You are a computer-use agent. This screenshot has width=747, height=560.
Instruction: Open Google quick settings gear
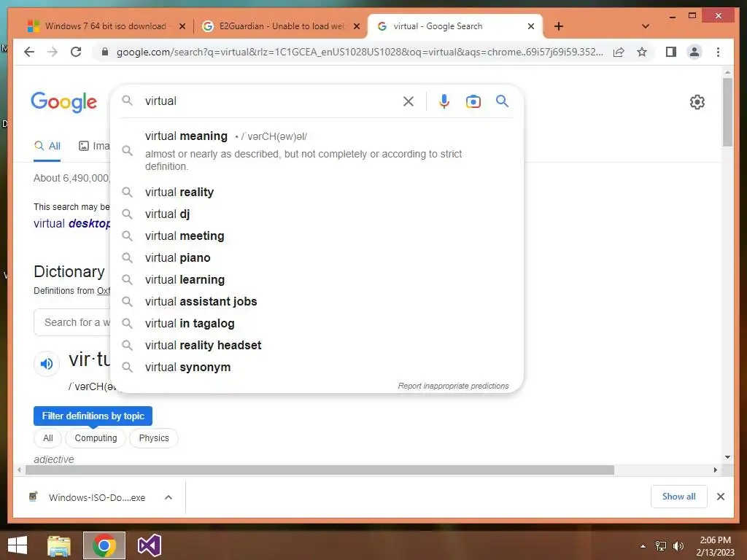(x=697, y=102)
